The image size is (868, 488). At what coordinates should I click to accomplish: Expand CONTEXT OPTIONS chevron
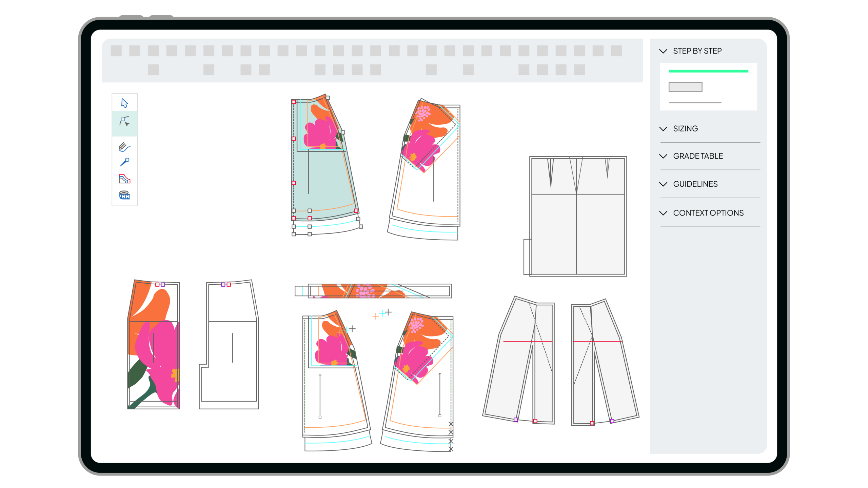click(x=663, y=213)
